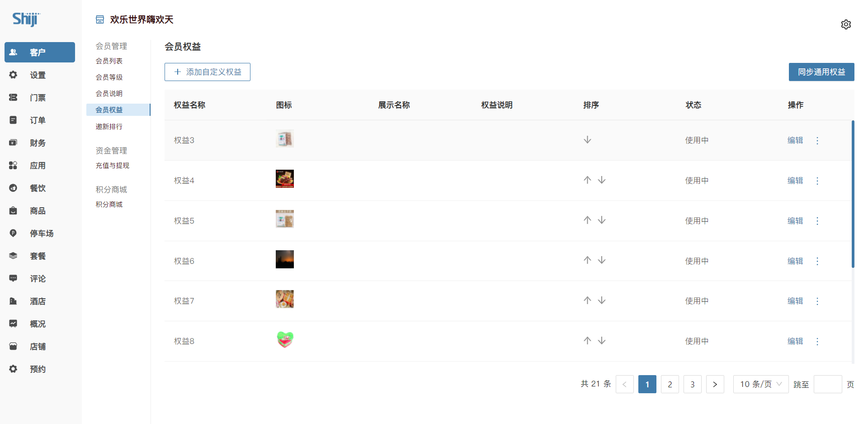The width and height of the screenshot is (868, 424).
Task: Edit 权益5 via 编辑 link
Action: tap(795, 221)
